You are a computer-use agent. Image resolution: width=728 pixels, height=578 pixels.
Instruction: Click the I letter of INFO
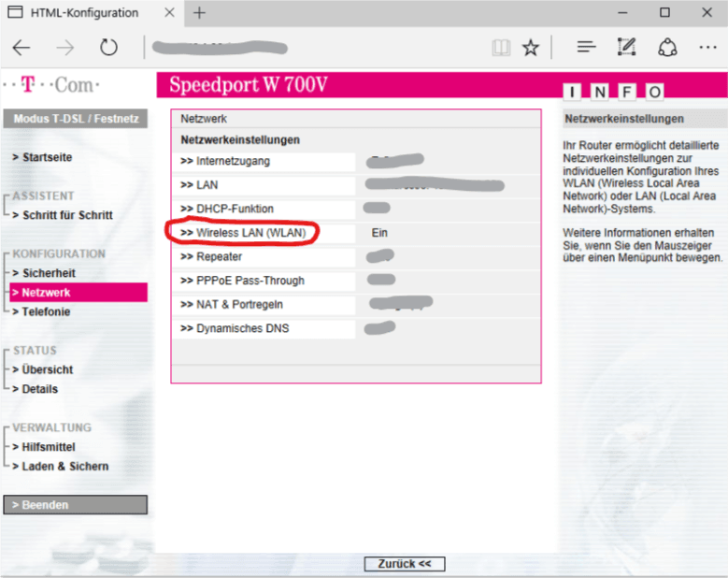573,92
